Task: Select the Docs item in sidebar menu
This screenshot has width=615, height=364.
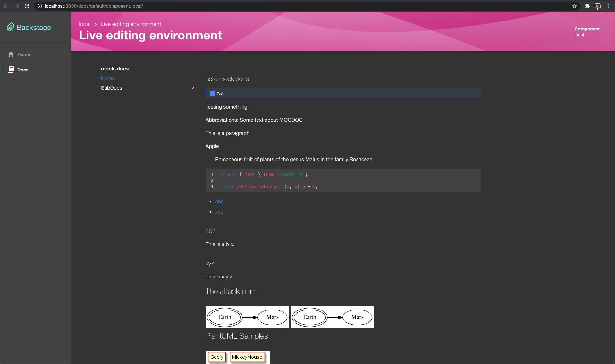Action: pos(23,70)
